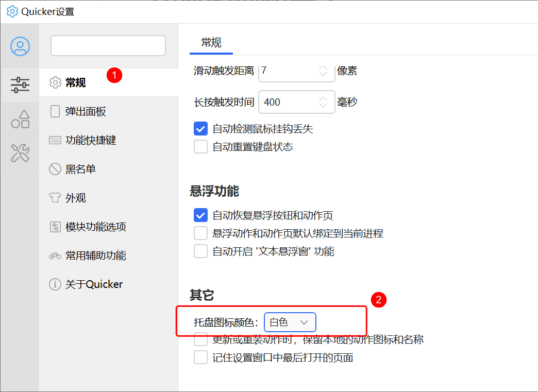Click the 悬浮功能 section heading
This screenshot has width=538, height=392.
tap(214, 191)
